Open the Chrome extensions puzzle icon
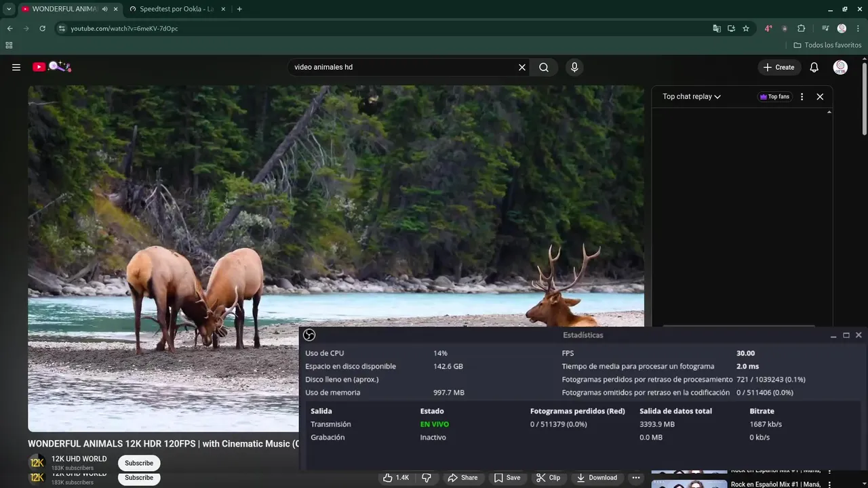The width and height of the screenshot is (868, 488). click(x=801, y=28)
